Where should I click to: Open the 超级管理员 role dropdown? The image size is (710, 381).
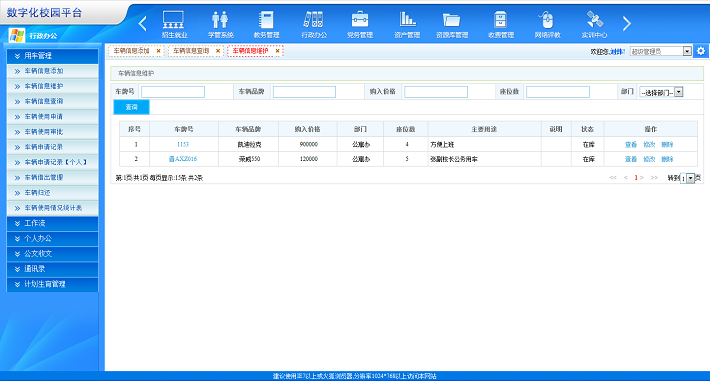(x=661, y=51)
